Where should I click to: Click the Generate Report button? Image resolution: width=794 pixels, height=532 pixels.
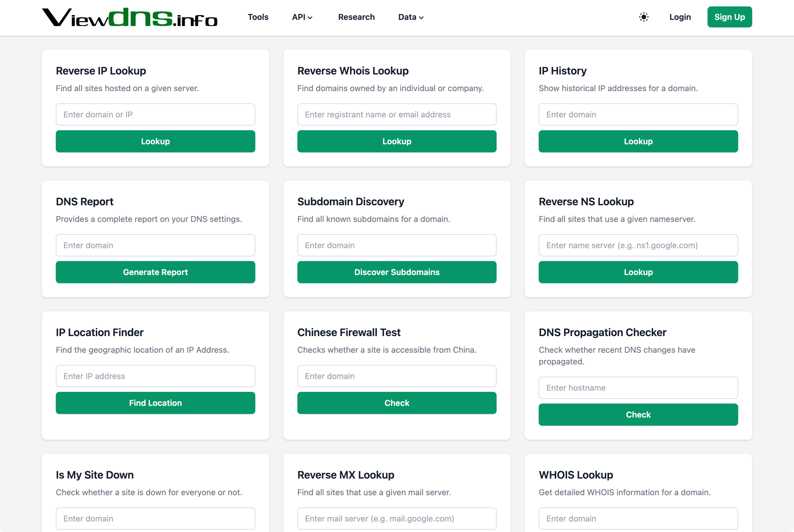click(x=155, y=272)
